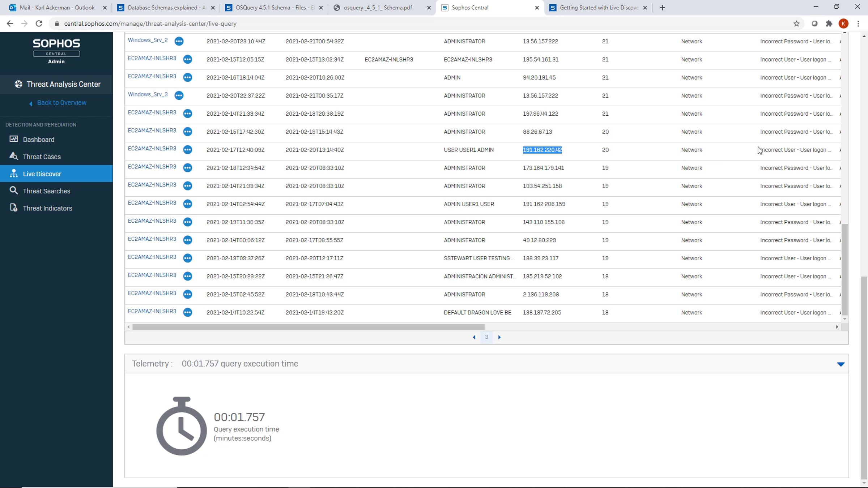Reload the current browser page
The width and height of the screenshot is (868, 488).
click(x=39, y=23)
